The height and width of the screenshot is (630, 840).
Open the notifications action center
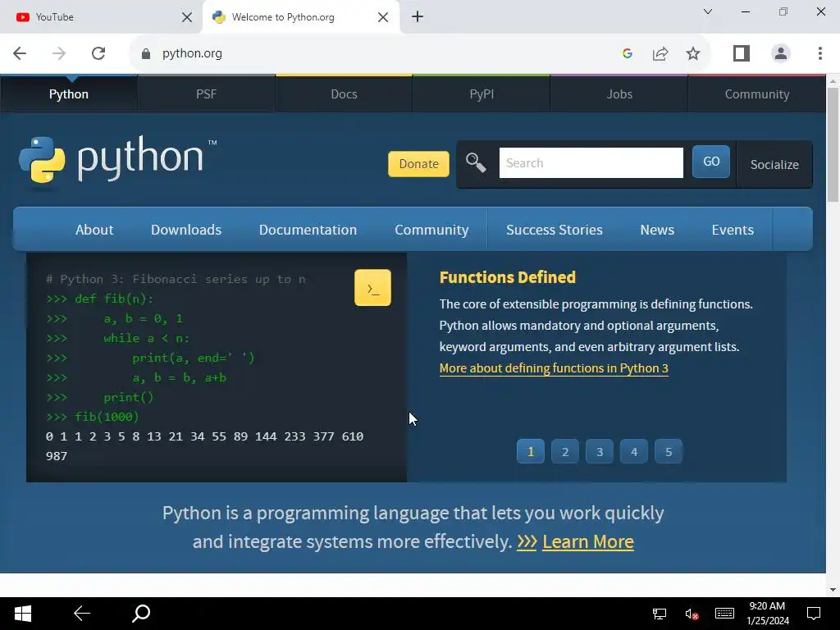pos(814,614)
